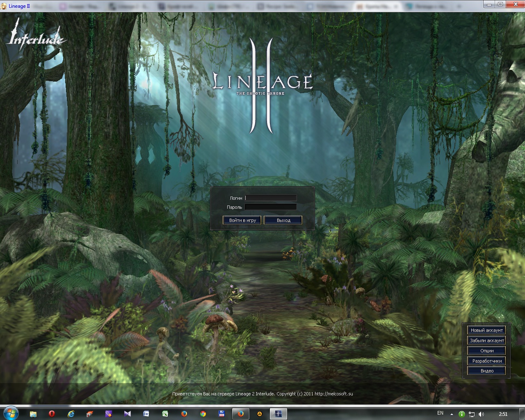Click the Войти в игру button
525x420 pixels.
242,220
